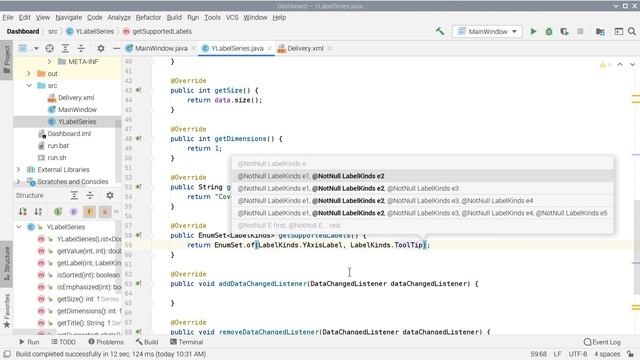
Task: Toggle Sort by Visibility in Structure
Action: (x=23, y=211)
